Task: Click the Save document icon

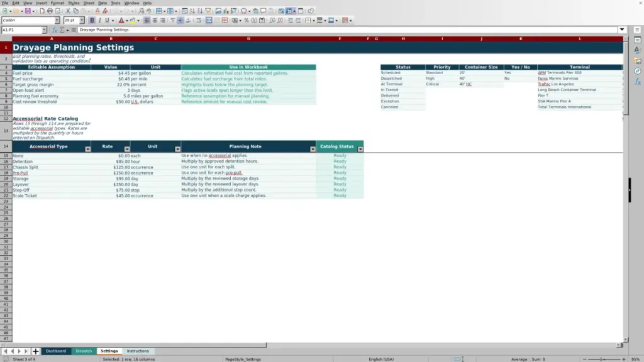Action: (x=28, y=11)
